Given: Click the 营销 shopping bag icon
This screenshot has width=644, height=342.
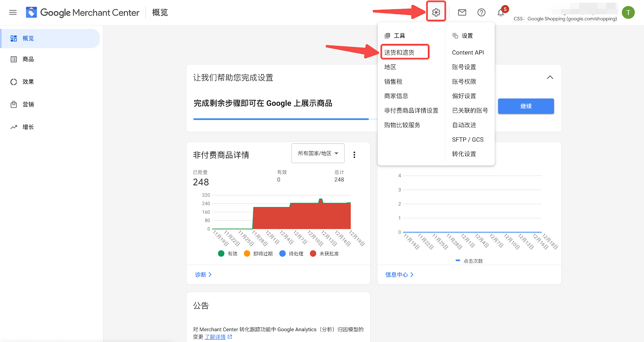Looking at the screenshot, I should click(x=14, y=104).
